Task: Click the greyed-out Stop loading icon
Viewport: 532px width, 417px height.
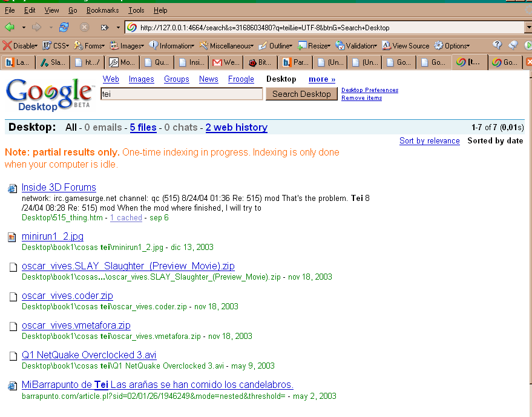Action: 84,27
